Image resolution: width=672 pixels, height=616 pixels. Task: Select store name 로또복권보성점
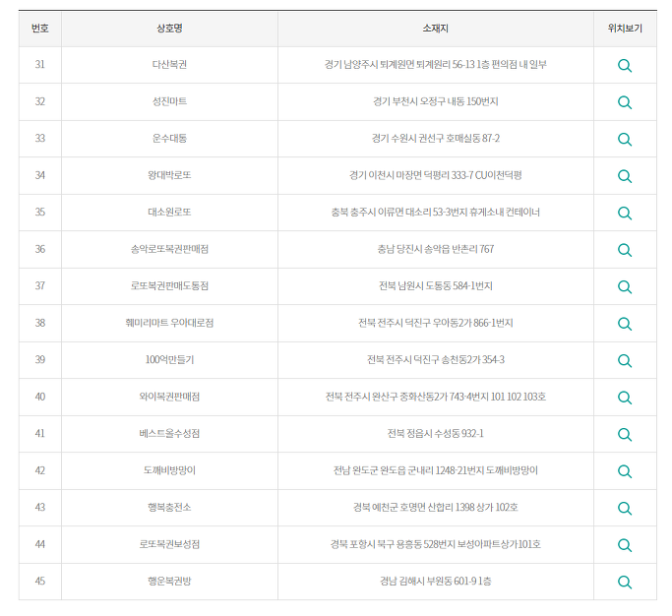click(169, 544)
